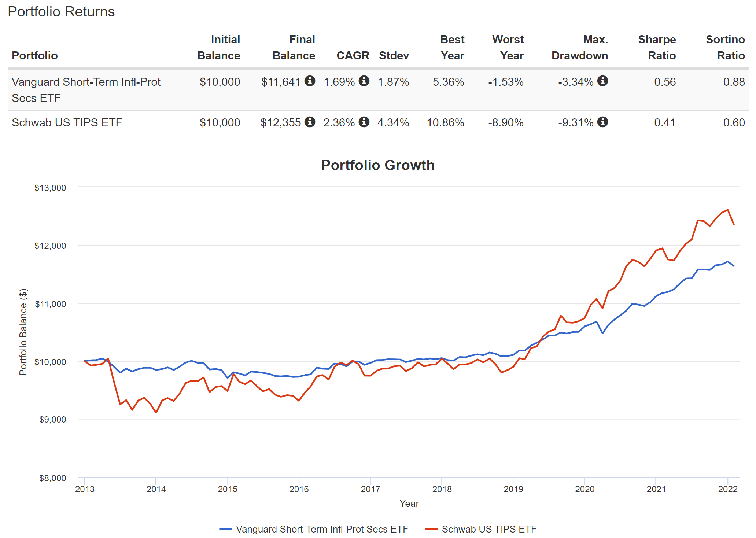Click the Year x-axis title
Screen dimensions: 756x538
(x=409, y=504)
